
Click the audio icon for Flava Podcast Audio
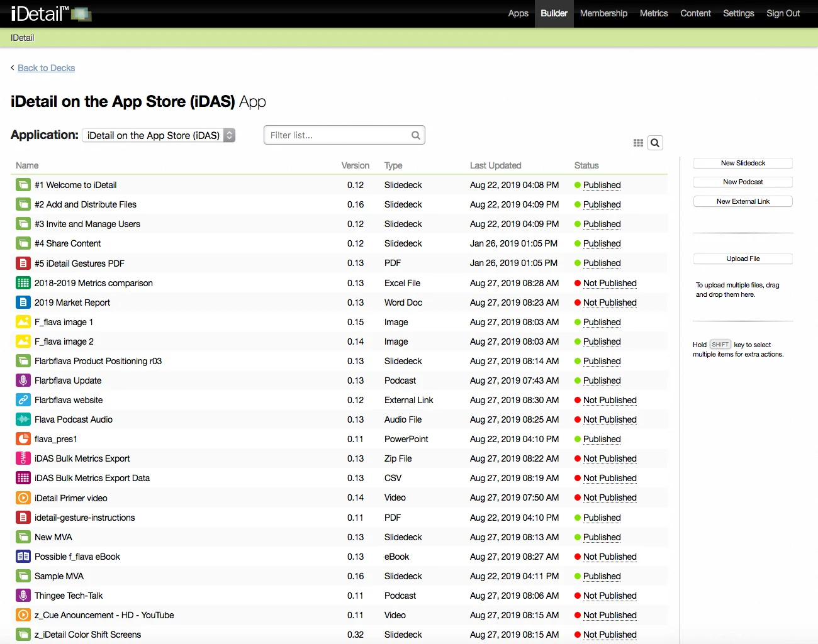[23, 419]
